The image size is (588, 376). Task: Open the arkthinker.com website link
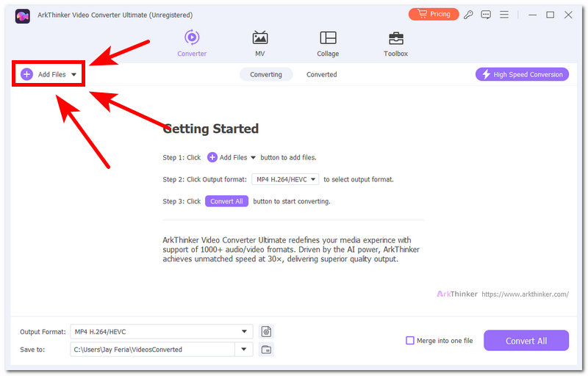pos(525,294)
